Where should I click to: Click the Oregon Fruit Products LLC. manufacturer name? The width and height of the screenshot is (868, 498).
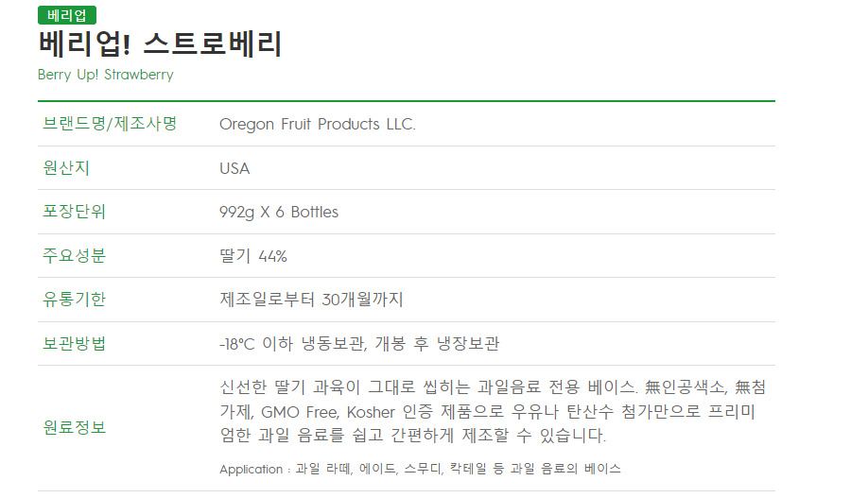tap(317, 124)
